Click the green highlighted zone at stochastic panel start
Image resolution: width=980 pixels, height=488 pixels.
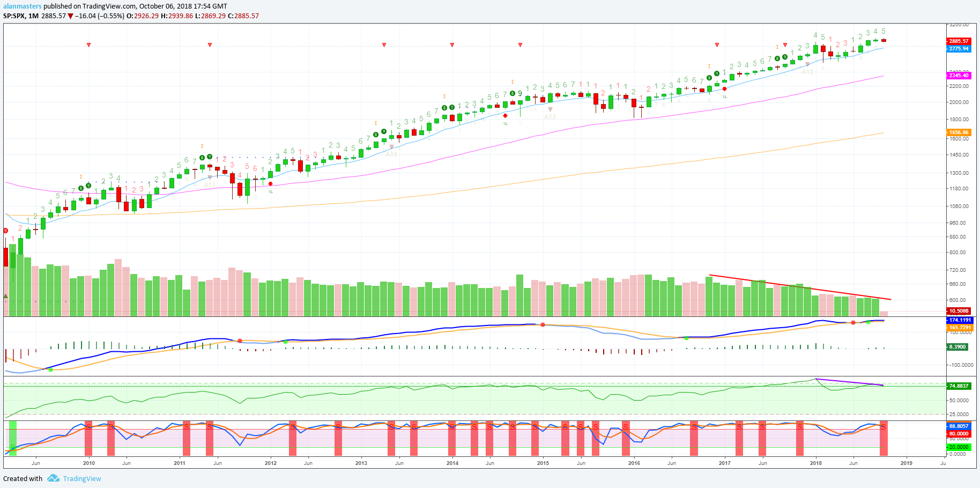tap(13, 438)
